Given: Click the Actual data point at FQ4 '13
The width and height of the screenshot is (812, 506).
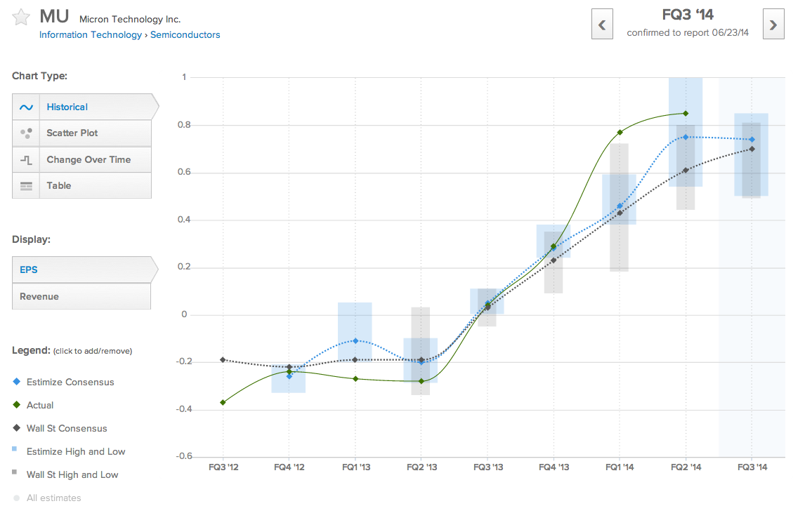Looking at the screenshot, I should point(554,246).
